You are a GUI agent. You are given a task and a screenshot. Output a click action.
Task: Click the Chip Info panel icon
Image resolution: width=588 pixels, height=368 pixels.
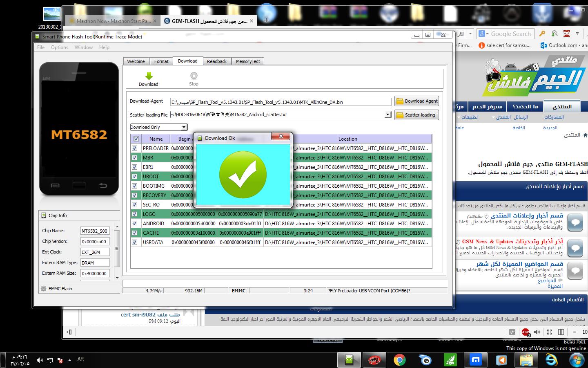pos(44,215)
